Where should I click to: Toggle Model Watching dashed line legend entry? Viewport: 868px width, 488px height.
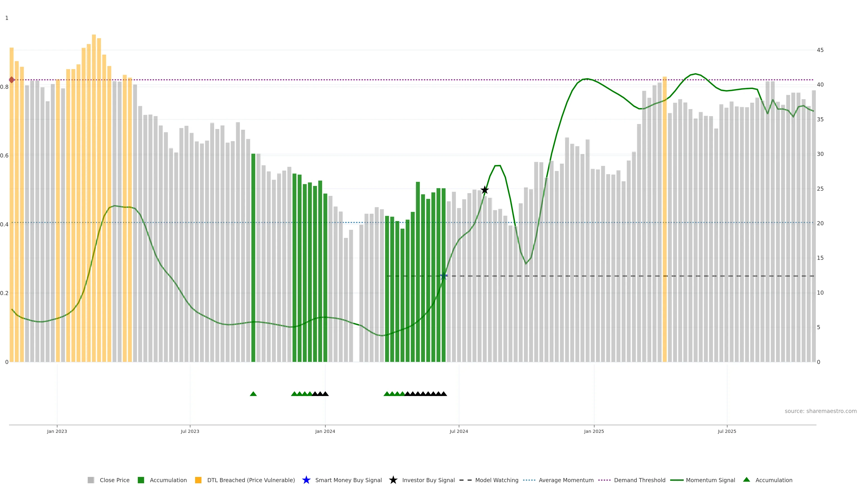[x=496, y=480]
